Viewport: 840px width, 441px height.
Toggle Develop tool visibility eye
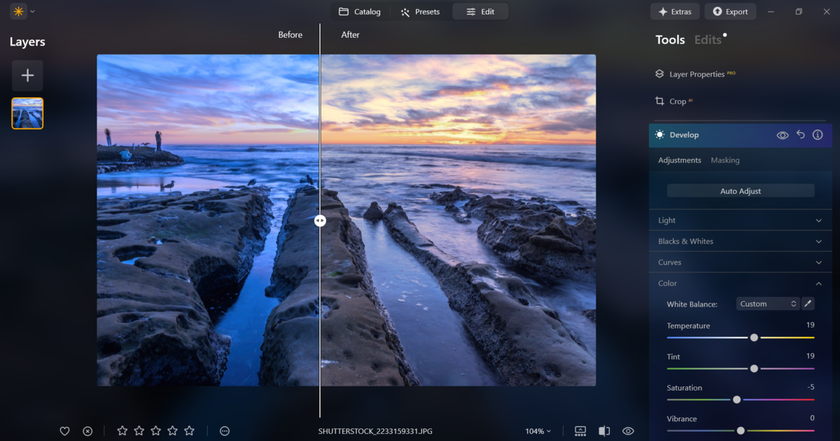click(783, 135)
